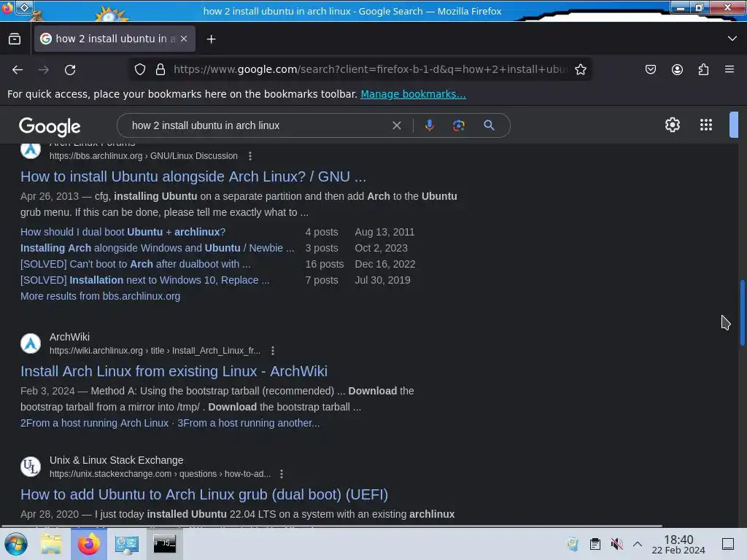Screen dimensions: 747x560
Task: Open Google quick settings gear
Action: pyautogui.click(x=672, y=125)
